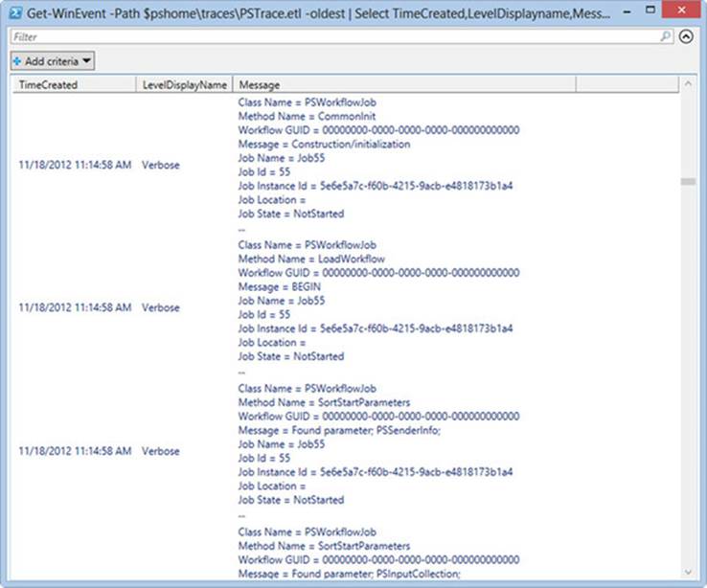
Task: Select the row with PSSenderInfo parameter message
Action: click(x=346, y=450)
